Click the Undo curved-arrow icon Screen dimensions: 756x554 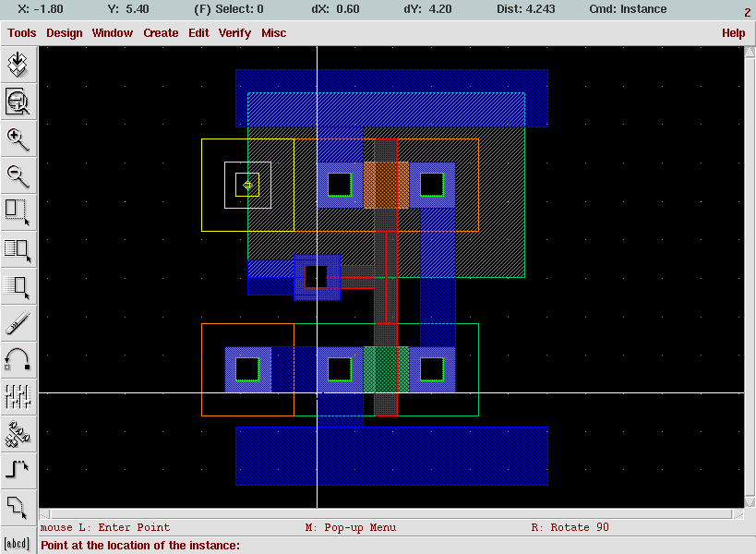click(x=18, y=360)
